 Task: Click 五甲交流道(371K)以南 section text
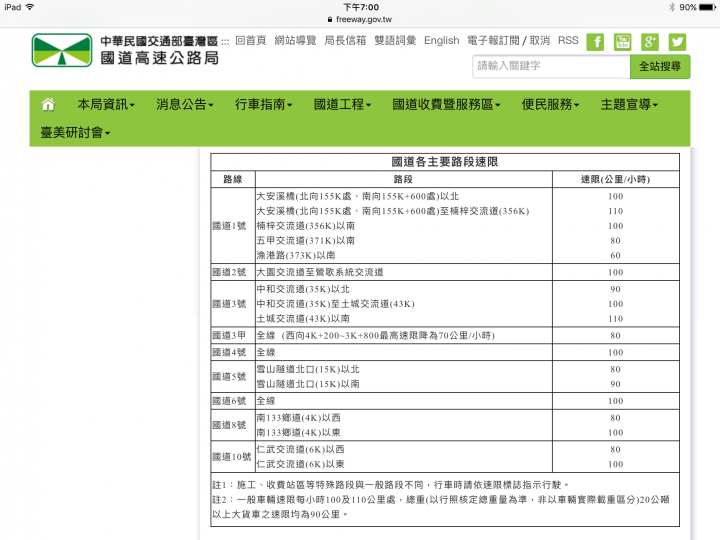pos(305,241)
